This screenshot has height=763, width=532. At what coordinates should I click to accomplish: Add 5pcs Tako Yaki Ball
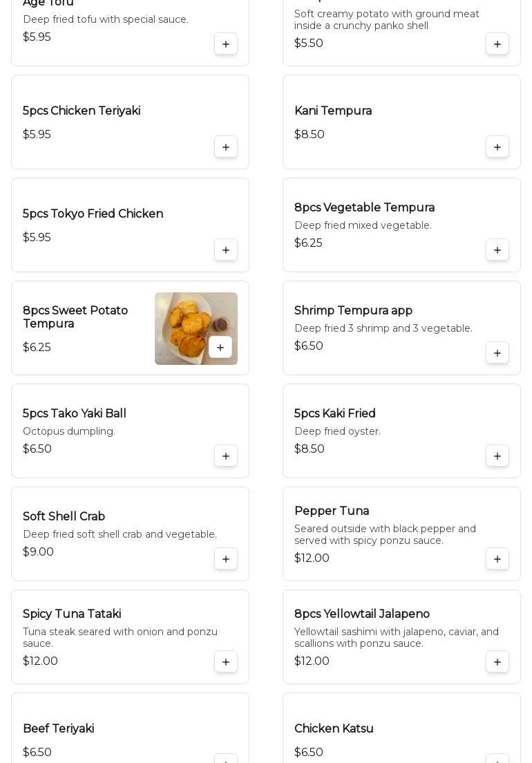tap(226, 456)
